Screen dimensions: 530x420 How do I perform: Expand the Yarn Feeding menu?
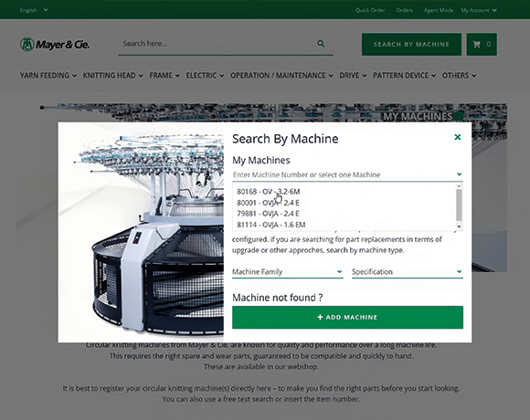click(48, 75)
